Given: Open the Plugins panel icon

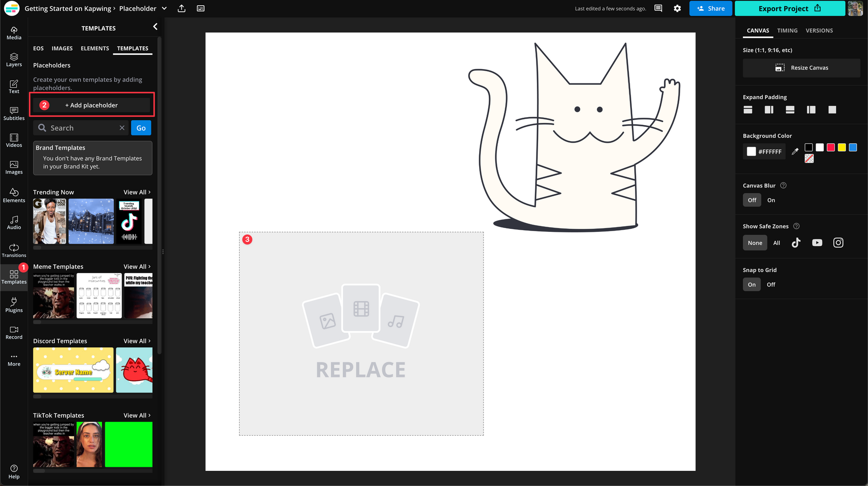Looking at the screenshot, I should point(14,305).
